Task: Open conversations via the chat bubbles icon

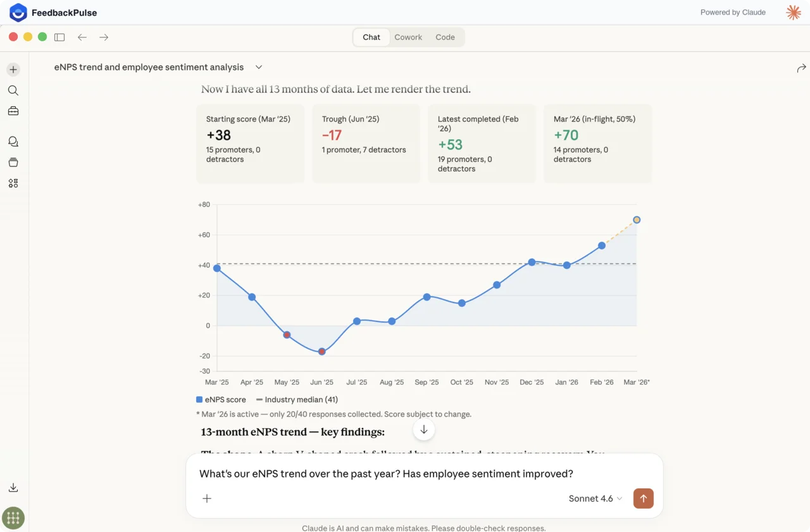Action: (13, 141)
